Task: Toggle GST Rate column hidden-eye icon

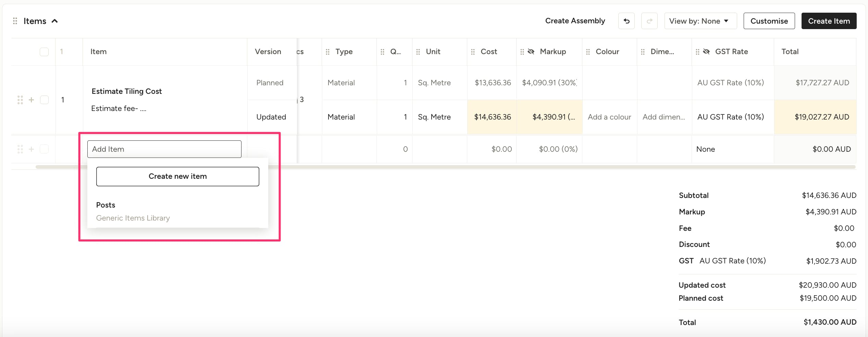Action: (x=706, y=52)
